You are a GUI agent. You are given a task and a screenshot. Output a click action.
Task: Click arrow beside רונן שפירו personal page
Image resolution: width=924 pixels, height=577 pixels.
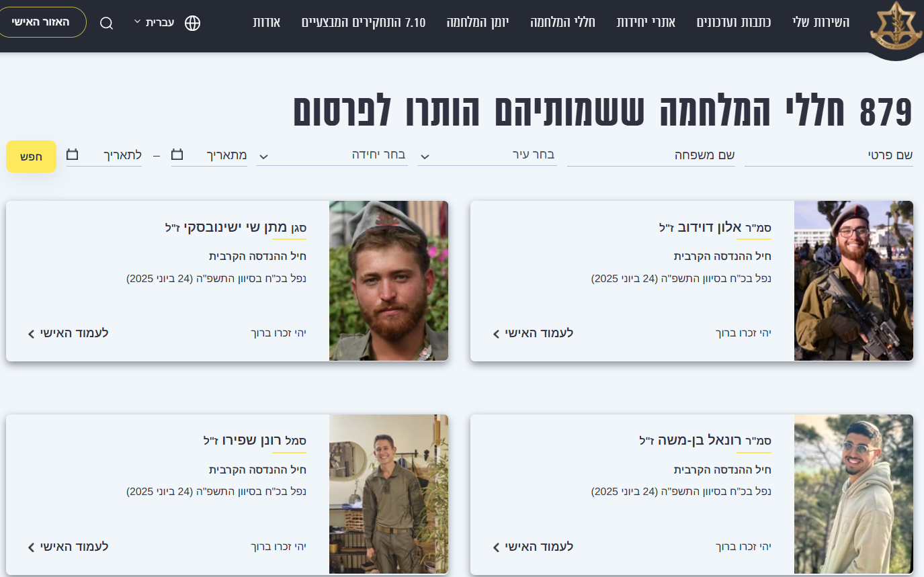(32, 547)
